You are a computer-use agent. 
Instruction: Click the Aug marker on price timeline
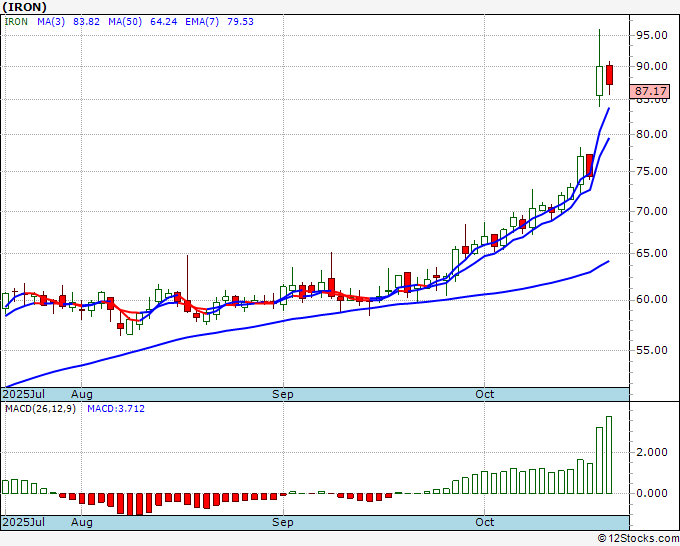pyautogui.click(x=82, y=394)
